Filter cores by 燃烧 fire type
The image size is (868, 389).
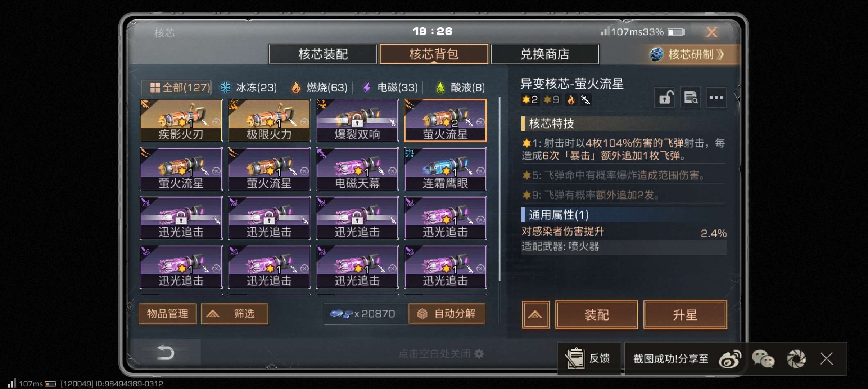tap(319, 88)
